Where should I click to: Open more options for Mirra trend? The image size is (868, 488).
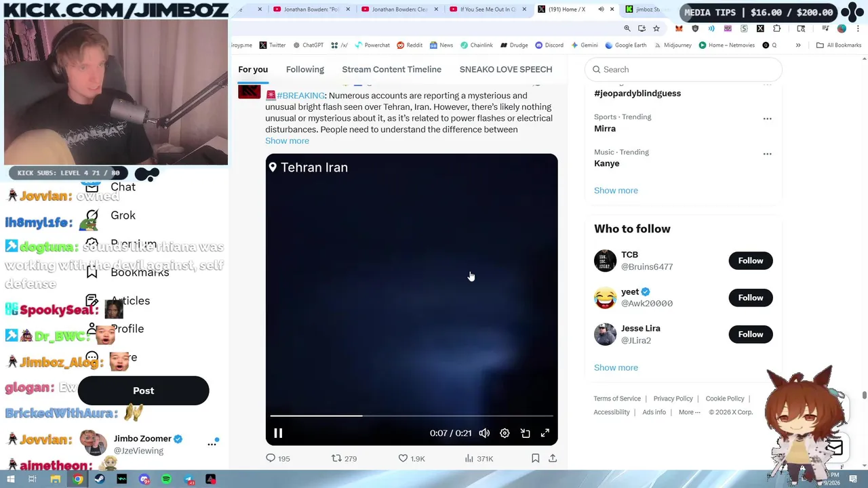pyautogui.click(x=767, y=119)
